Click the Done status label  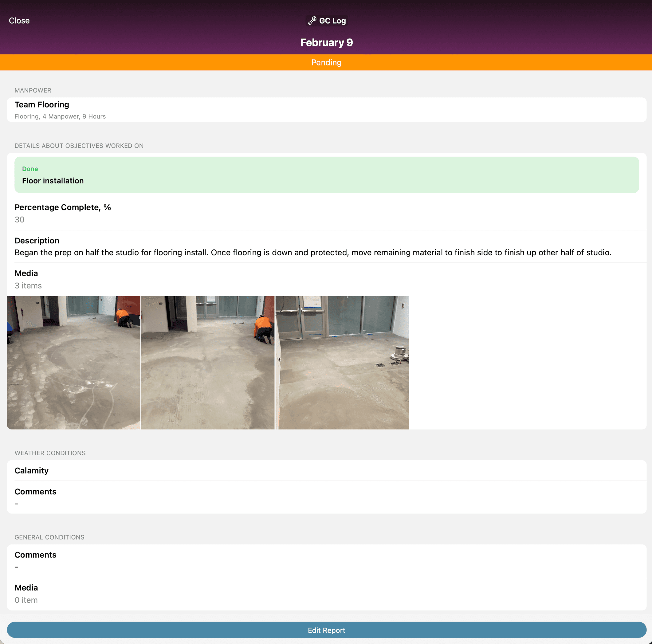(30, 169)
